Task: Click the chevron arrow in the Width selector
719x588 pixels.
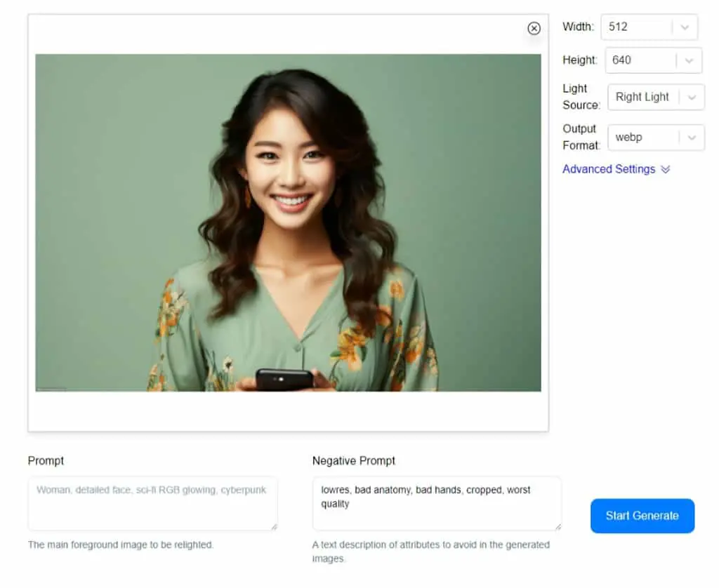Action: (x=685, y=27)
